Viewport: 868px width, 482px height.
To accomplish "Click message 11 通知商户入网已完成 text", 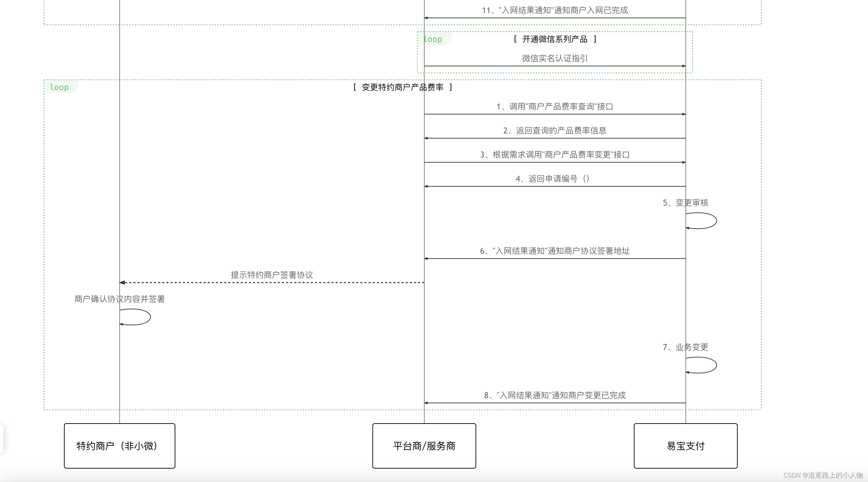I will pos(554,10).
